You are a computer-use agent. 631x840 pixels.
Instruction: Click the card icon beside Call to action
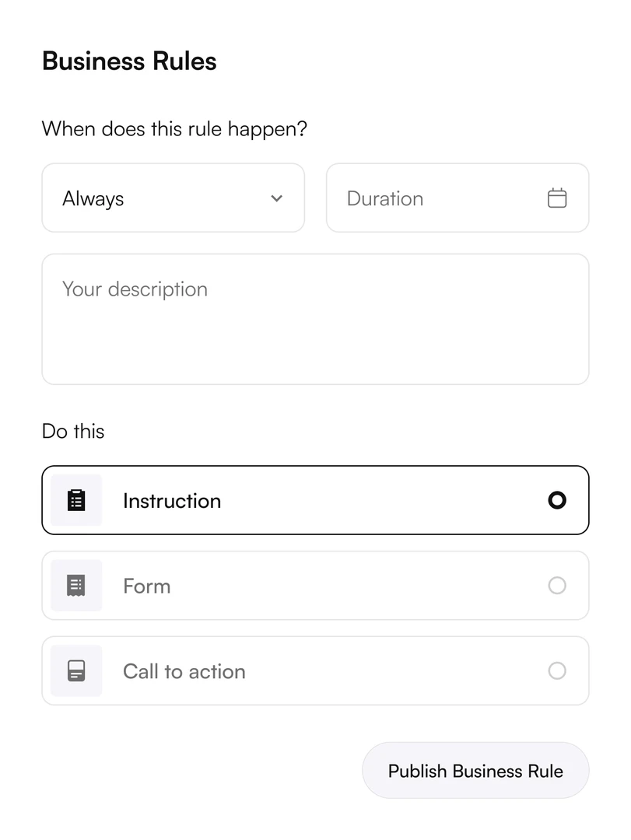(x=76, y=671)
